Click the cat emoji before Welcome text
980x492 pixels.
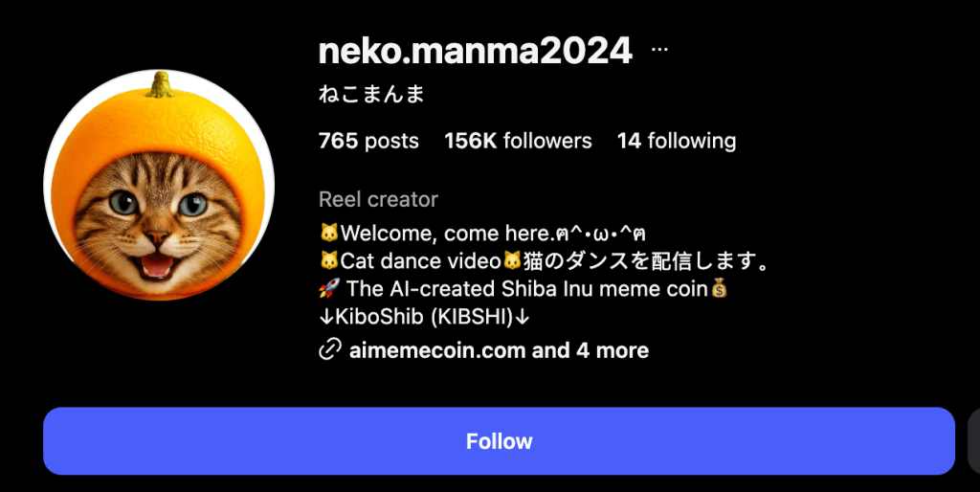click(x=329, y=234)
